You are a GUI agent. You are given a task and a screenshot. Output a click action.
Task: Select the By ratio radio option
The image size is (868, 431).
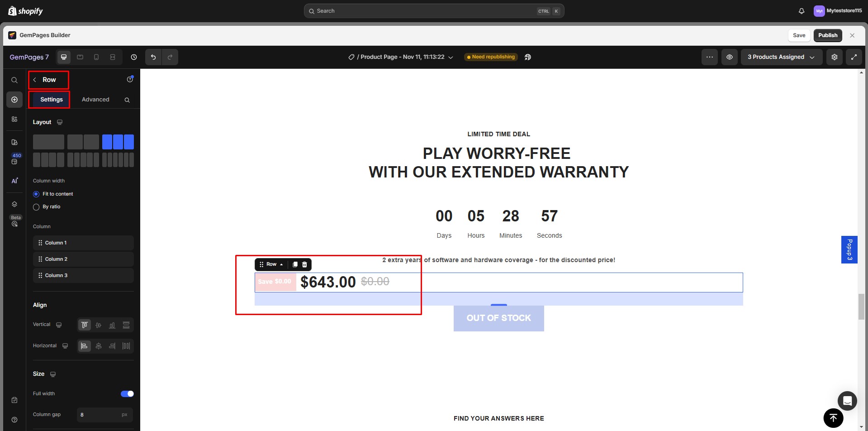(36, 207)
